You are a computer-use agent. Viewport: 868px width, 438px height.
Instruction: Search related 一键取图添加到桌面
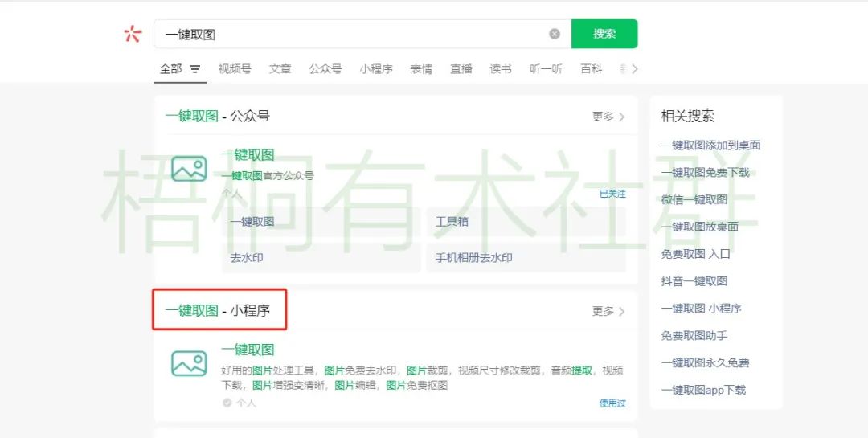(x=710, y=145)
